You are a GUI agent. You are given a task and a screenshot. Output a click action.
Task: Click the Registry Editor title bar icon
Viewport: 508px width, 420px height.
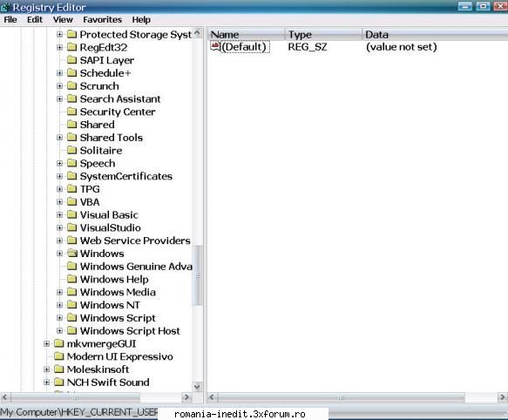pos(5,7)
